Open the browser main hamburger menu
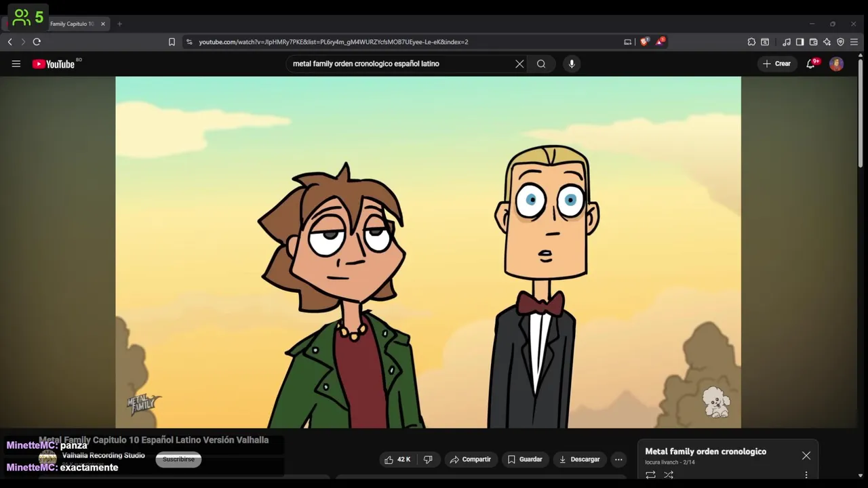Screen dimensions: 868x488 click(854, 42)
